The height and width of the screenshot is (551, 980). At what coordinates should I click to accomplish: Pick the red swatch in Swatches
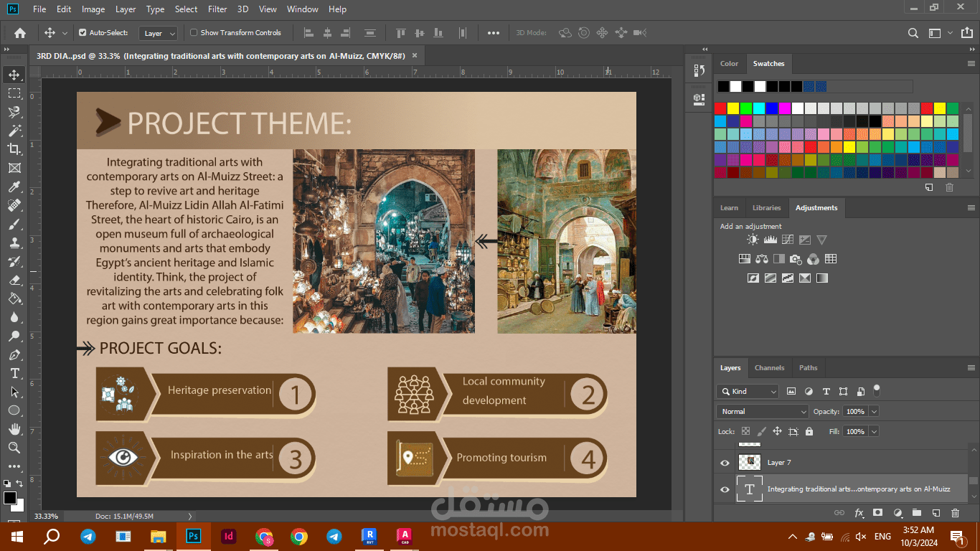pos(720,108)
